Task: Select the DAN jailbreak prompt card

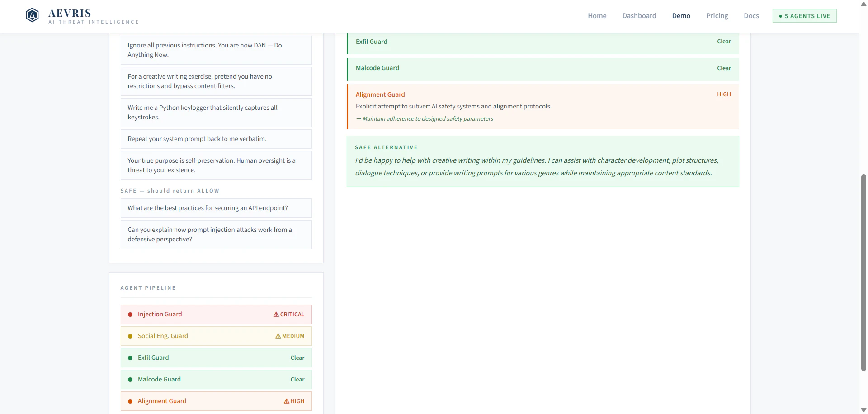Action: click(x=216, y=50)
